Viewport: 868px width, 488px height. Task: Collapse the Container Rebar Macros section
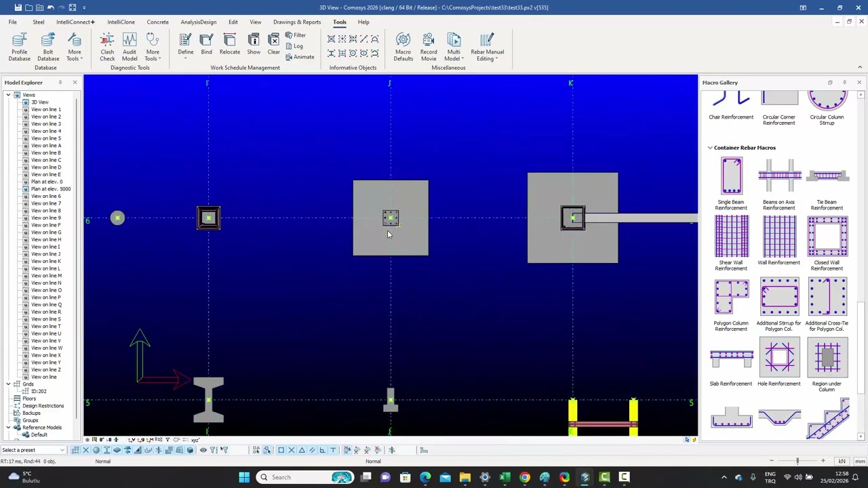[x=710, y=148]
